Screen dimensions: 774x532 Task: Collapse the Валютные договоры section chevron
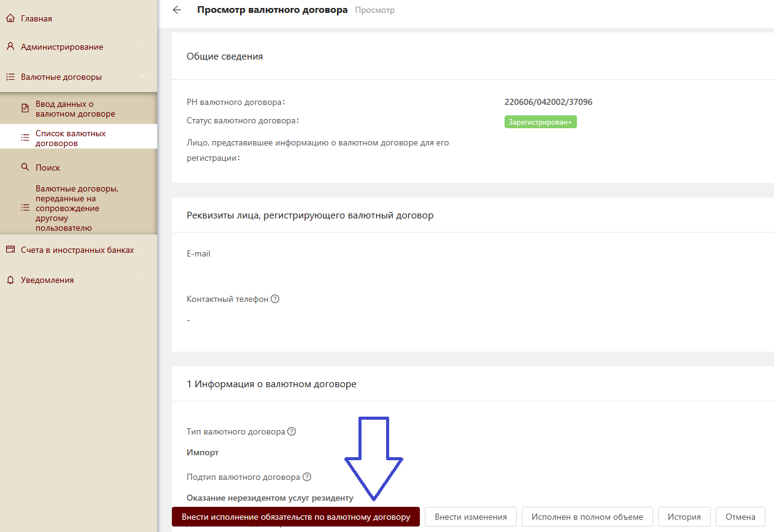click(x=143, y=77)
